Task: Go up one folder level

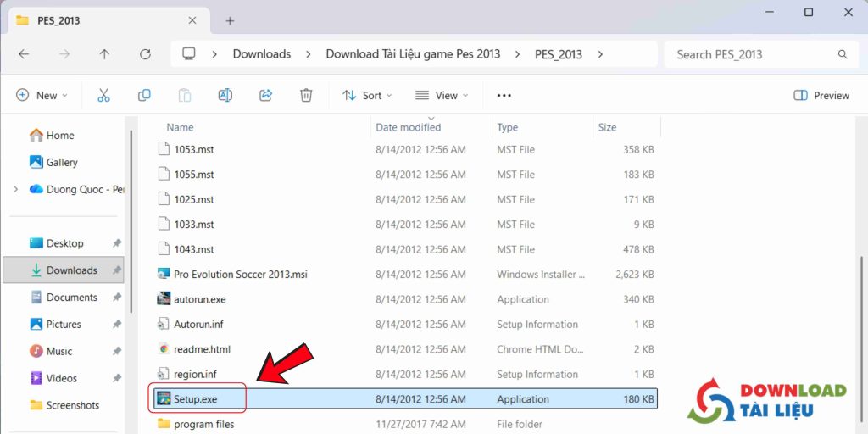Action: [104, 53]
